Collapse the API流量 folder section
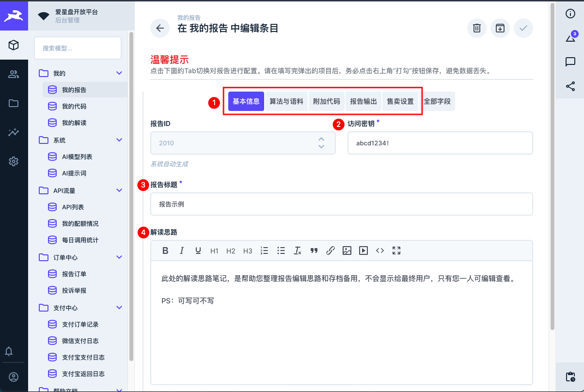This screenshot has width=584, height=392. [x=119, y=190]
